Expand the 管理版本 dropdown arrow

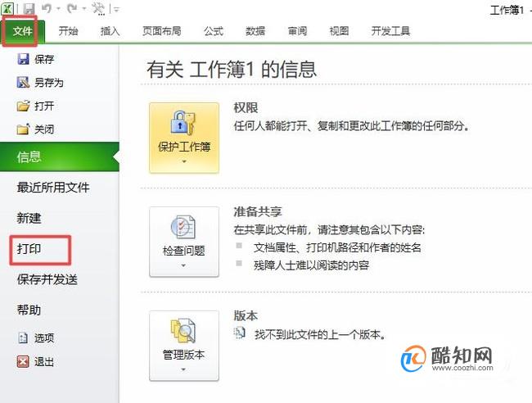pos(183,369)
